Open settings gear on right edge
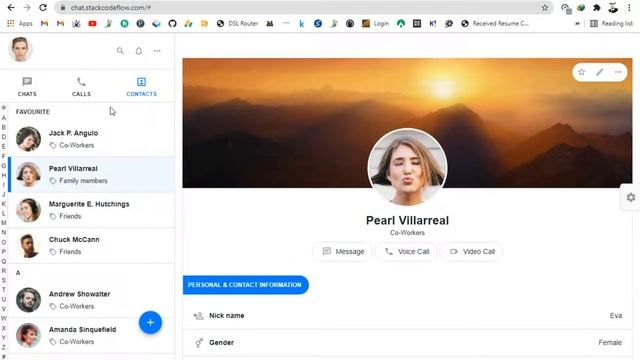 coord(631,198)
